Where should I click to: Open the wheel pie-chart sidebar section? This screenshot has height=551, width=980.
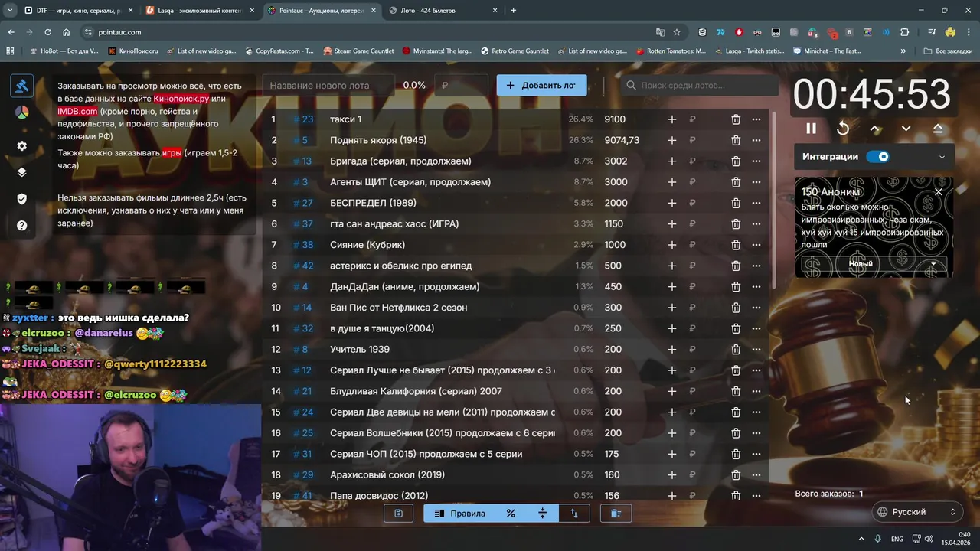click(21, 113)
